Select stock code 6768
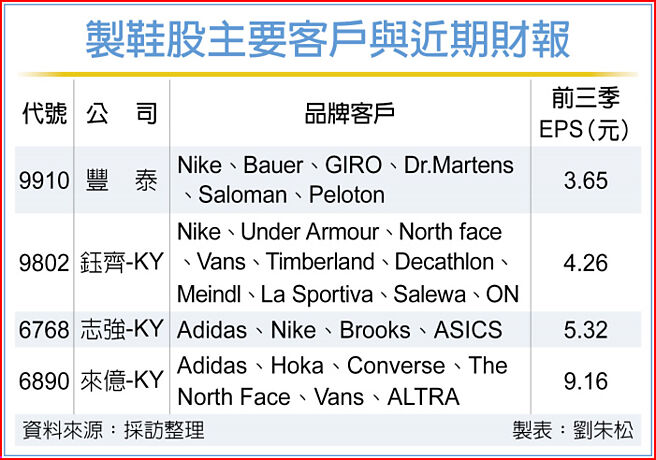Screen dimensions: 656x460 click(x=44, y=330)
